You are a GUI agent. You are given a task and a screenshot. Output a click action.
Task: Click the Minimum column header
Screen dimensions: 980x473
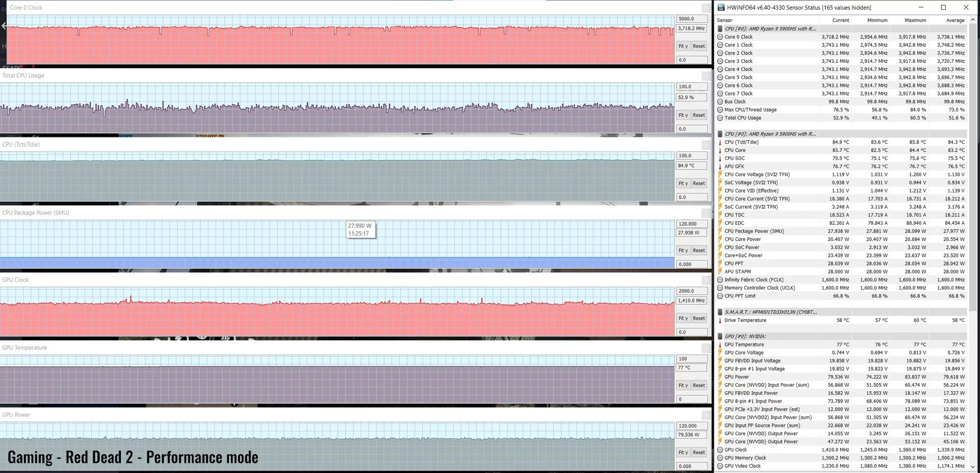tap(877, 20)
